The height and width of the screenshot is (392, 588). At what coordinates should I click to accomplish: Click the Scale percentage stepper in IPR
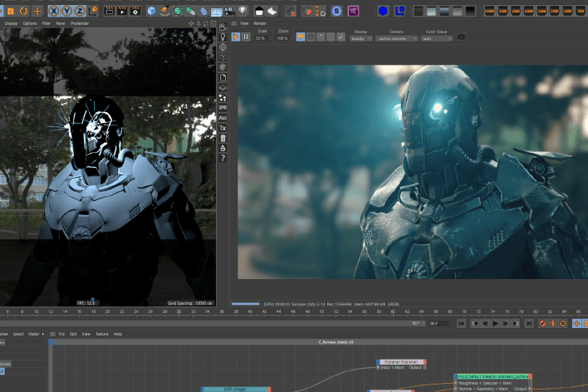tap(270, 38)
